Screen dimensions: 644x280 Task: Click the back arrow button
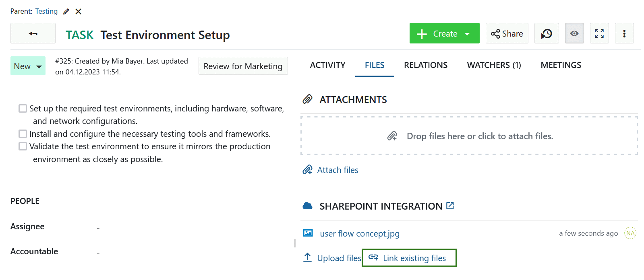click(x=33, y=33)
